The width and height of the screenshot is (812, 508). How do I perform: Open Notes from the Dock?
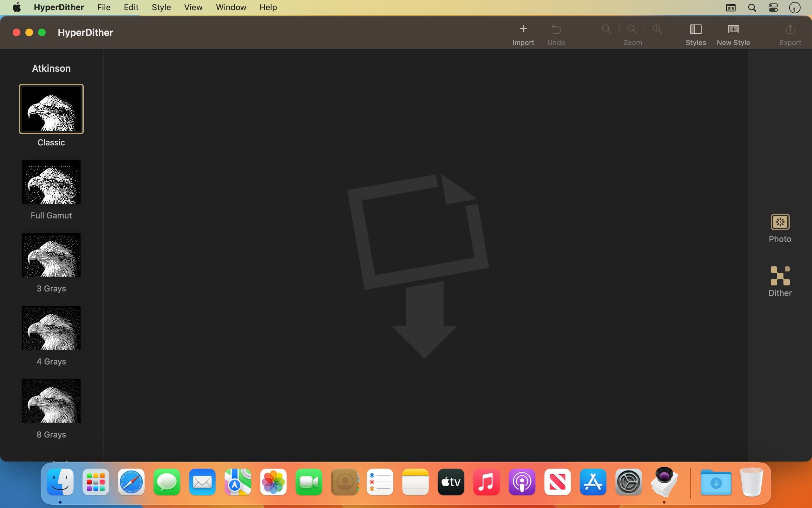coord(416,482)
